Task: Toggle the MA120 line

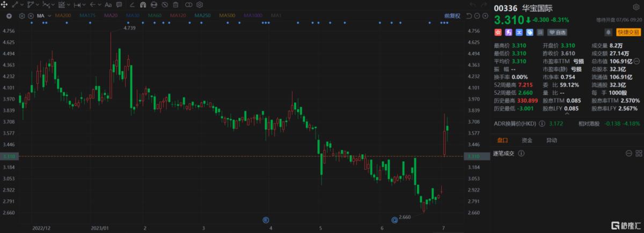Action: [178, 16]
